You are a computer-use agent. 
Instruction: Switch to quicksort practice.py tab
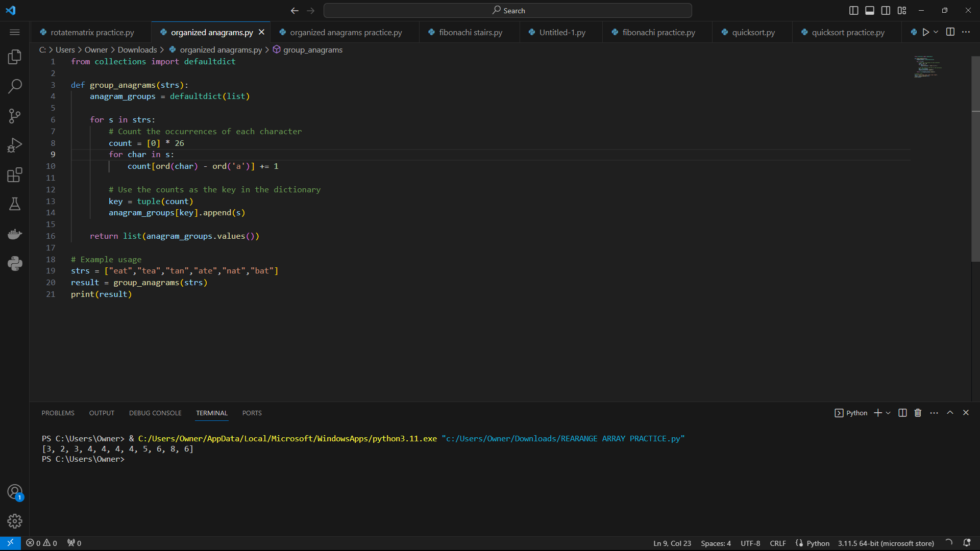848,32
